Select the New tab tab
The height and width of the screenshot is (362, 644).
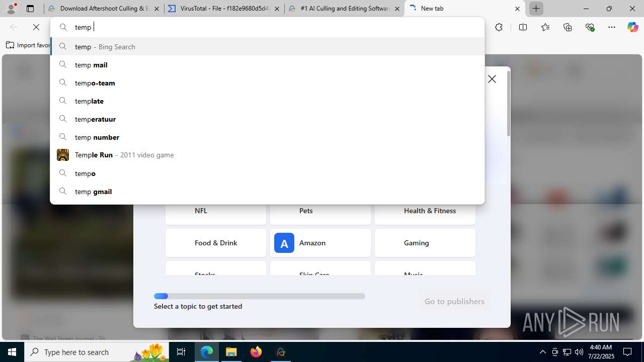click(x=464, y=9)
